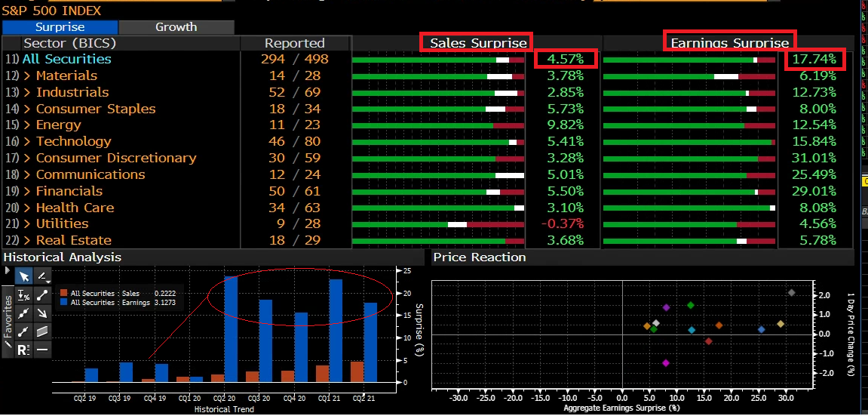This screenshot has width=868, height=416.
Task: Pick the diagonal arrow drawing tool
Action: pyautogui.click(x=42, y=313)
